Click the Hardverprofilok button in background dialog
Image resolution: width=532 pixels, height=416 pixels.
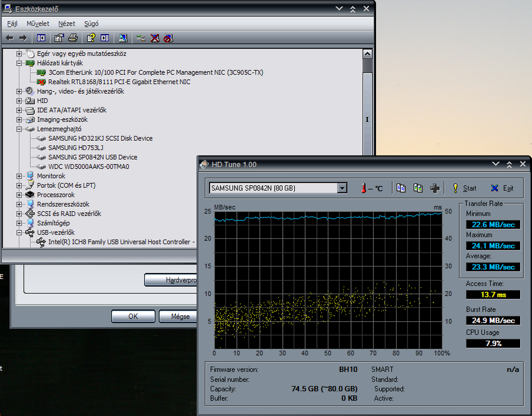171,280
